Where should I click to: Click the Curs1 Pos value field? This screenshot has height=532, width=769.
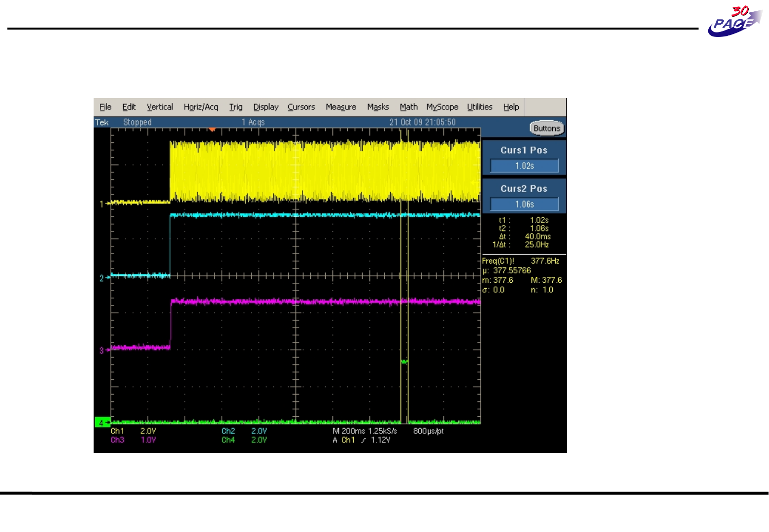[x=524, y=166]
